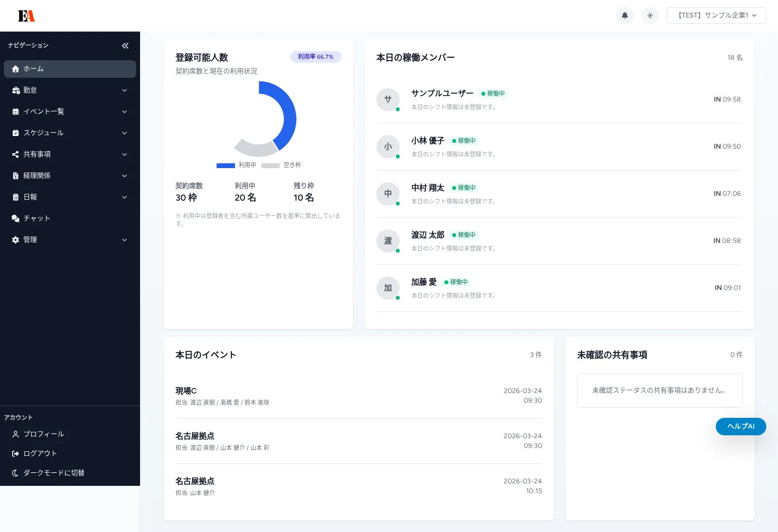Click the EA logo in the top left
Screen dimensions: 778x532
[x=26, y=15]
